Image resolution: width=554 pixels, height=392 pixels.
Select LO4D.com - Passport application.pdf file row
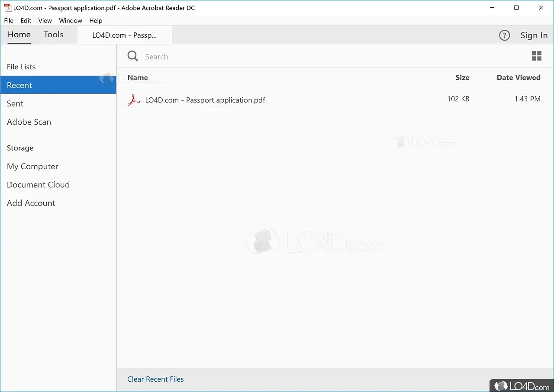(335, 100)
